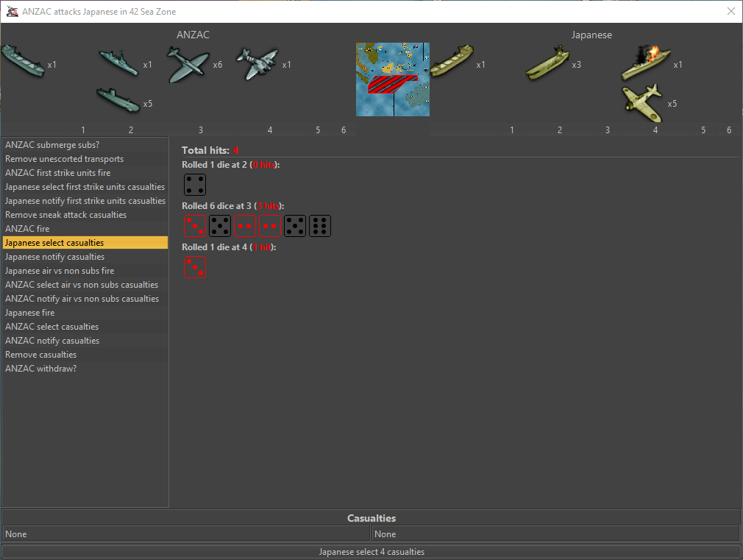Click the black die rolled at 2
This screenshot has width=743, height=560.
tap(195, 185)
